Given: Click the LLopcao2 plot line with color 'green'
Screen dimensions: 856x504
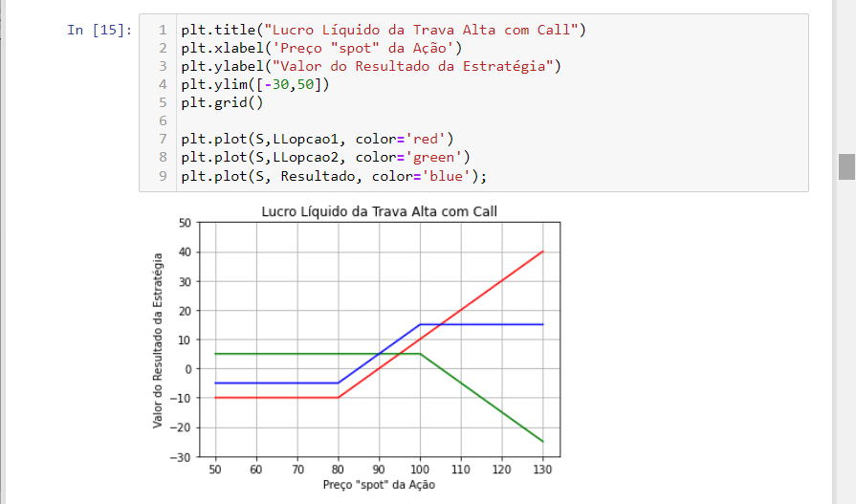Looking at the screenshot, I should tap(325, 157).
